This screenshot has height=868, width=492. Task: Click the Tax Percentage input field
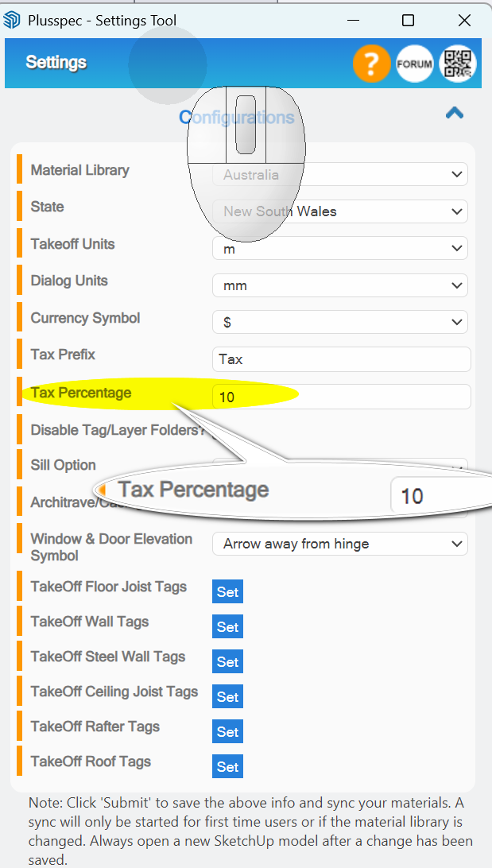point(342,397)
